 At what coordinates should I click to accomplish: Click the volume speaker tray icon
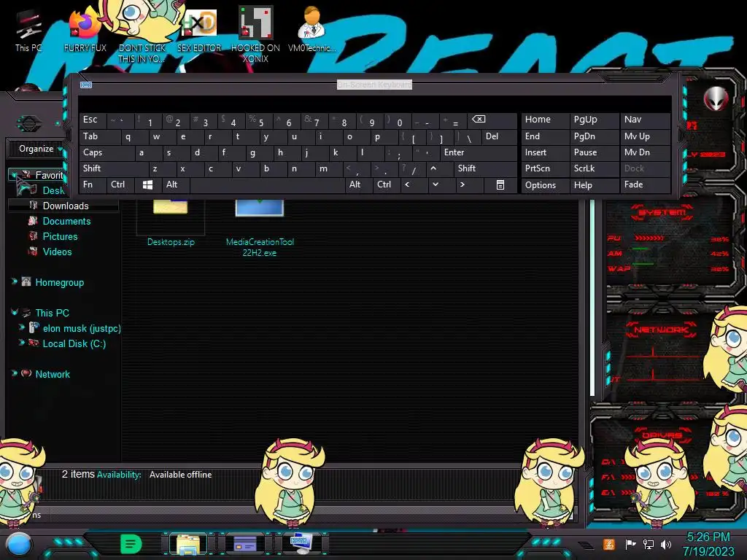(666, 544)
